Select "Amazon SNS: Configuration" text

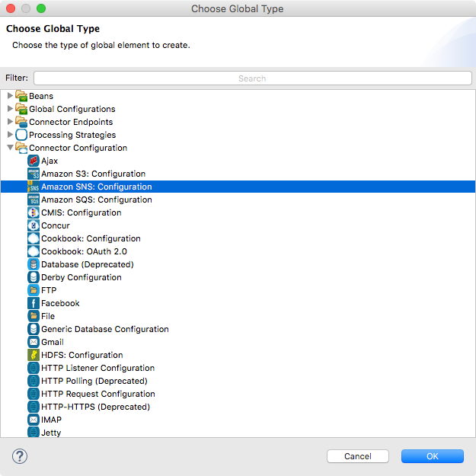[x=97, y=187]
